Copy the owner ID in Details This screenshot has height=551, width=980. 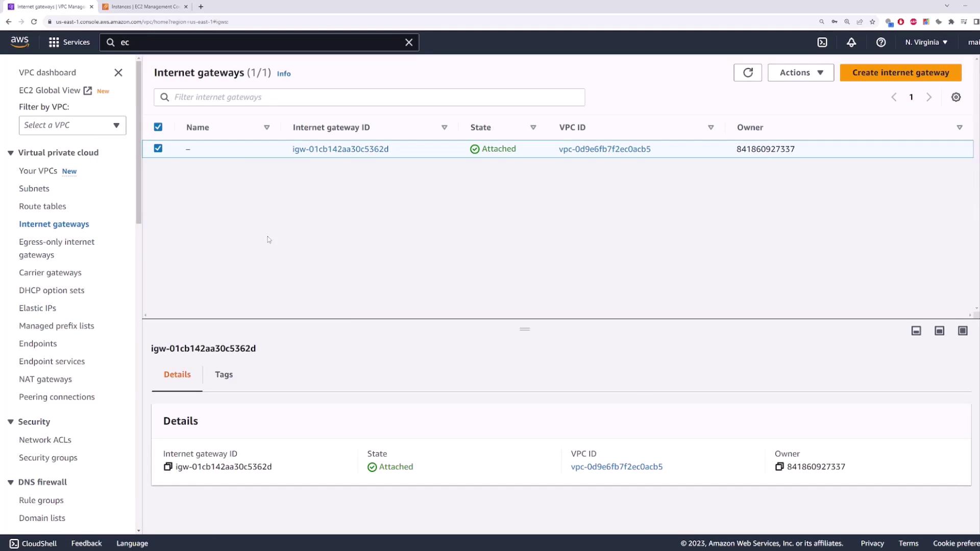[x=779, y=467]
